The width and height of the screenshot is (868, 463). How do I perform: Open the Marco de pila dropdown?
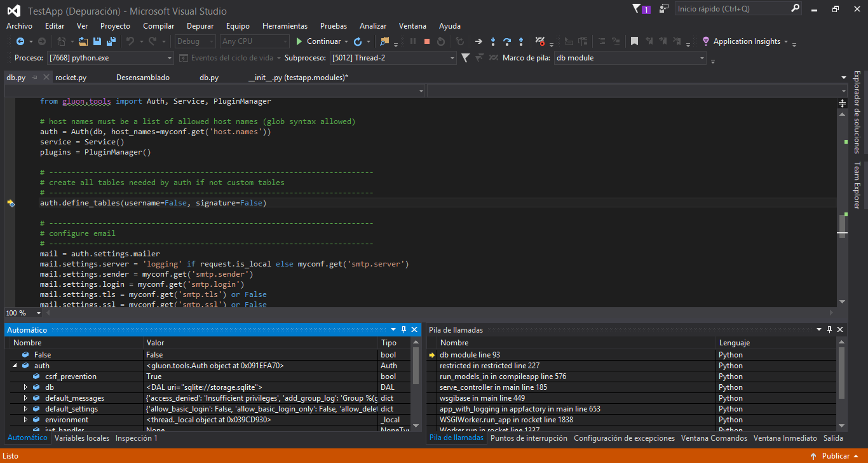[702, 58]
